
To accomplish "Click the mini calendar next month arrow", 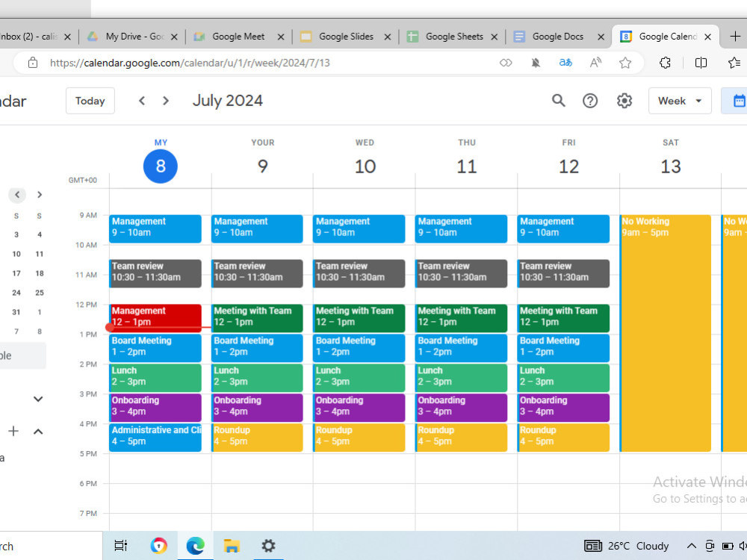I will click(x=40, y=194).
